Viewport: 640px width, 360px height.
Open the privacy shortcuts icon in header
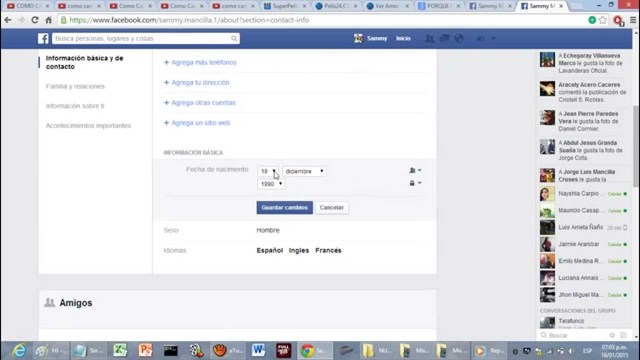[x=481, y=38]
